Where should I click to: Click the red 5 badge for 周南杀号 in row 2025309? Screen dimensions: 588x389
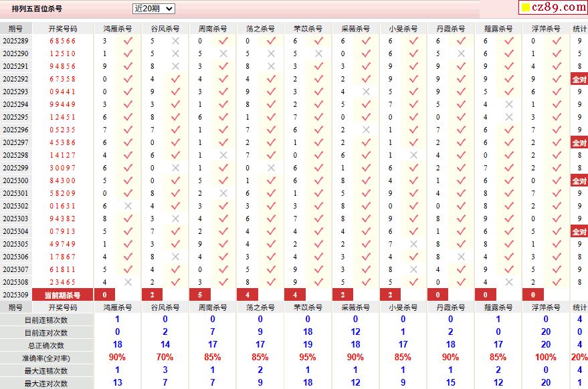(200, 295)
